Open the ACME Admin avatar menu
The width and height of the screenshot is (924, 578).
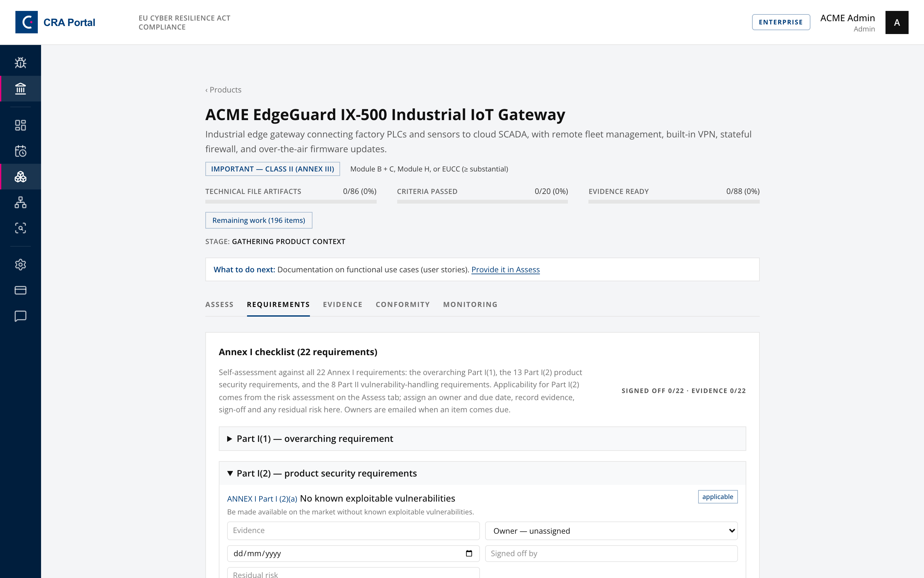pos(896,22)
